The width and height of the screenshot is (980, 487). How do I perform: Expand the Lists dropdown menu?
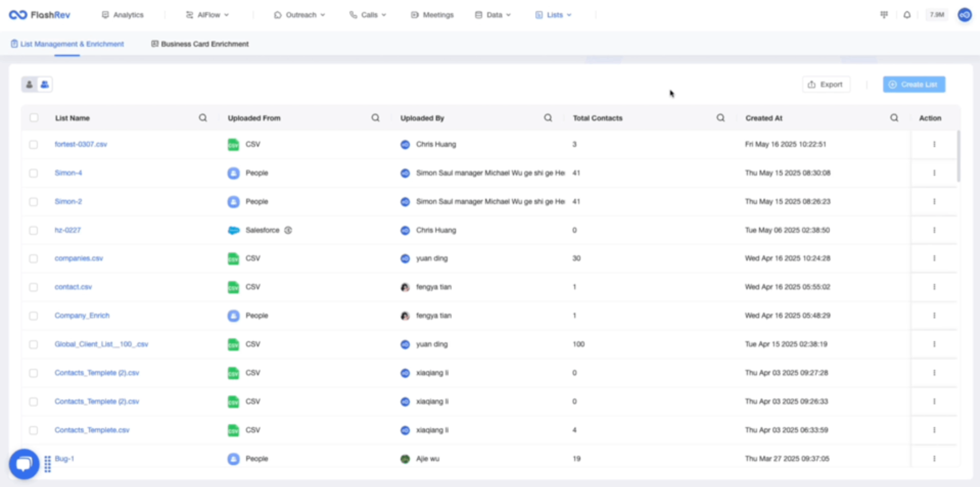(x=553, y=15)
